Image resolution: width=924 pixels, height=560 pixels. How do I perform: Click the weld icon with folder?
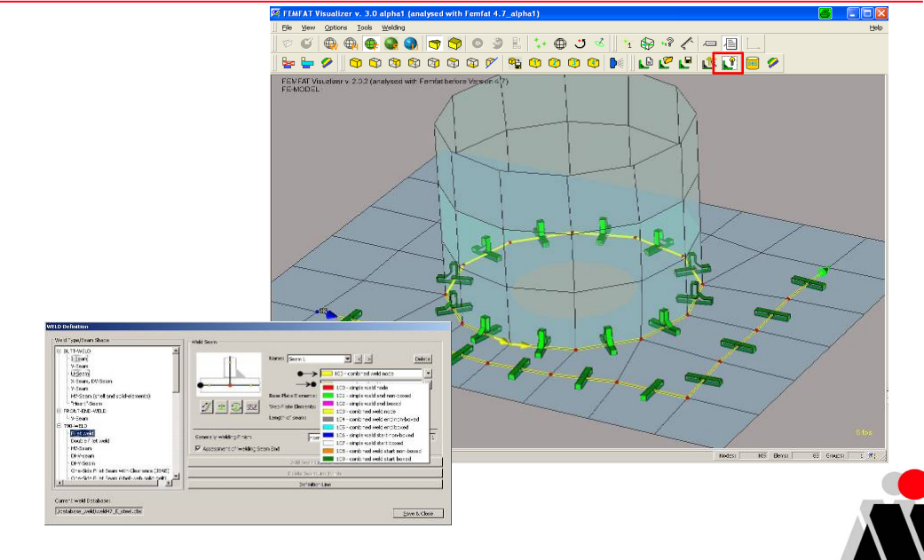pos(666,63)
